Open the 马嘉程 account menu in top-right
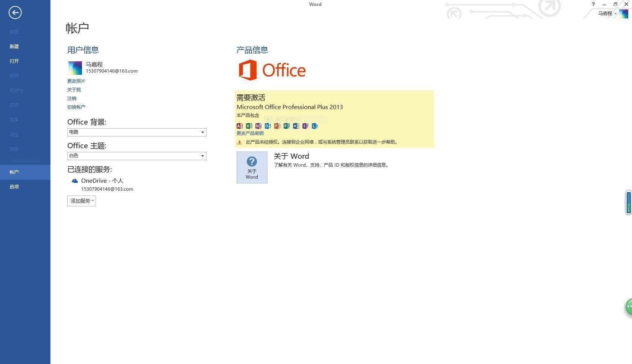The image size is (632, 364). 607,14
